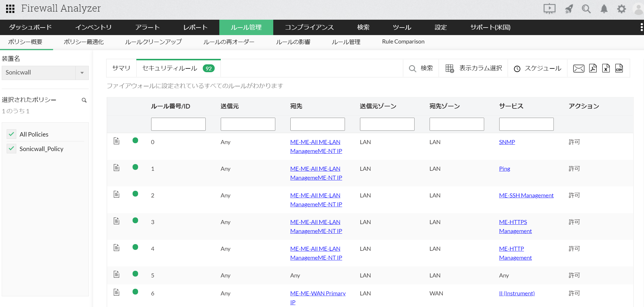The image size is (644, 307).
Task: Click the スケジュール button
Action: click(538, 68)
